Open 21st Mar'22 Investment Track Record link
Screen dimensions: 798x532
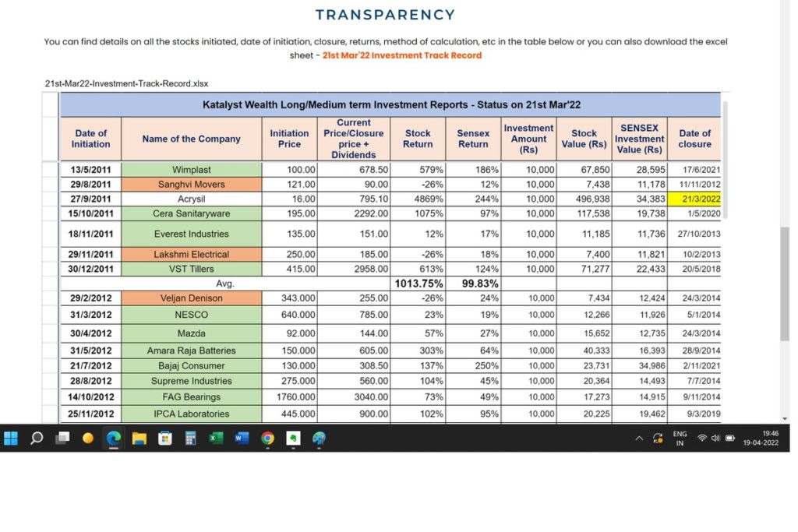[x=402, y=55]
